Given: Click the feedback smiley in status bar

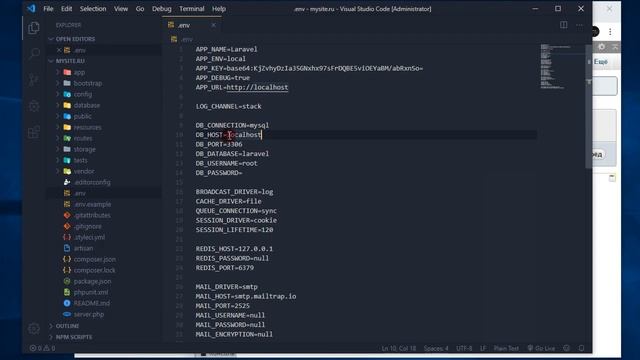Looking at the screenshot, I should point(567,348).
